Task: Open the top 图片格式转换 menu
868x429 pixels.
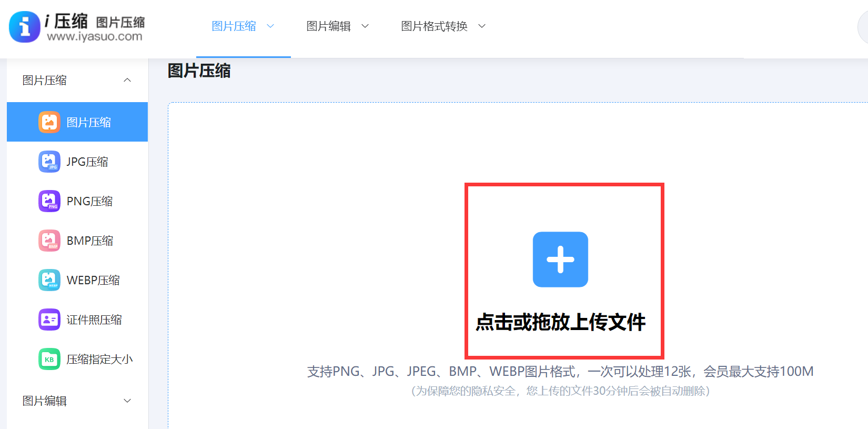Action: [x=434, y=26]
